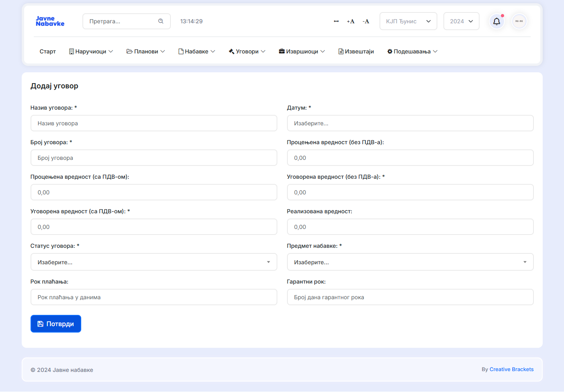The image size is (564, 392).
Task: Focus the Рок плаћања input field
Action: (154, 297)
